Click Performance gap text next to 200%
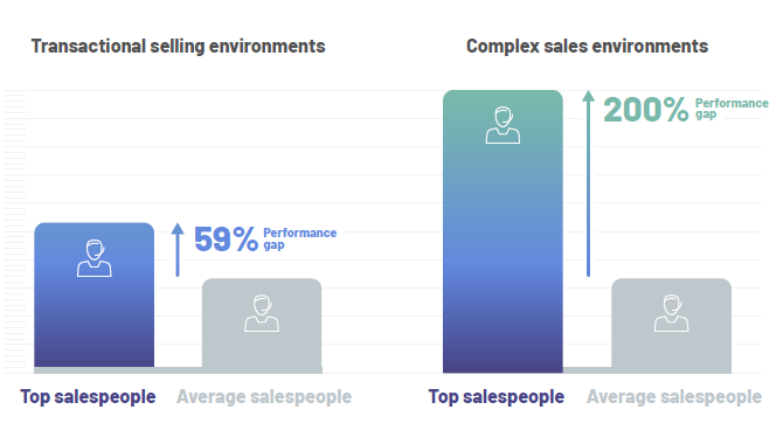780x426 pixels. (732, 108)
